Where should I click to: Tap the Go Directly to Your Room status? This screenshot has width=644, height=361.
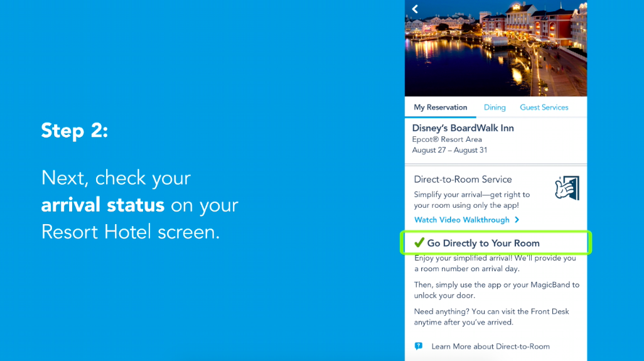483,243
